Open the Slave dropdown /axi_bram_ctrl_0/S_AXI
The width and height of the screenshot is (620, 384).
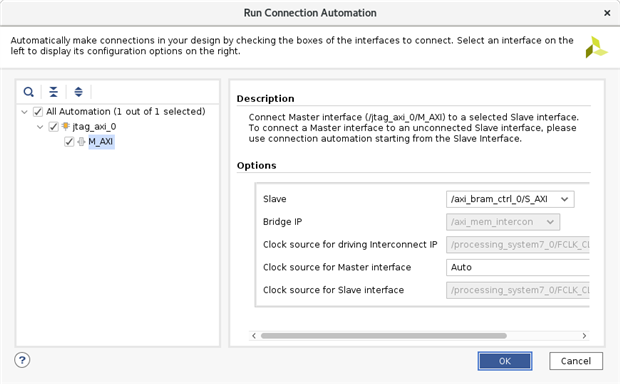510,199
